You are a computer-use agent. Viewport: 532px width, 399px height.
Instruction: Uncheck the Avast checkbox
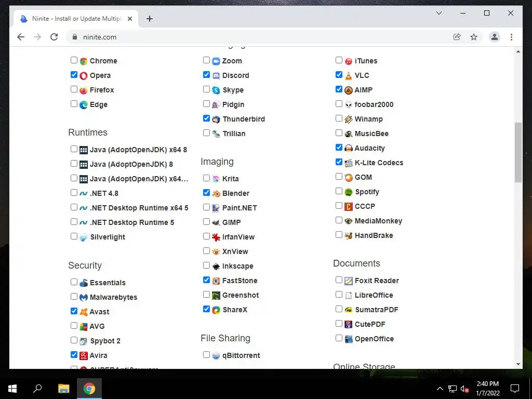coord(74,311)
